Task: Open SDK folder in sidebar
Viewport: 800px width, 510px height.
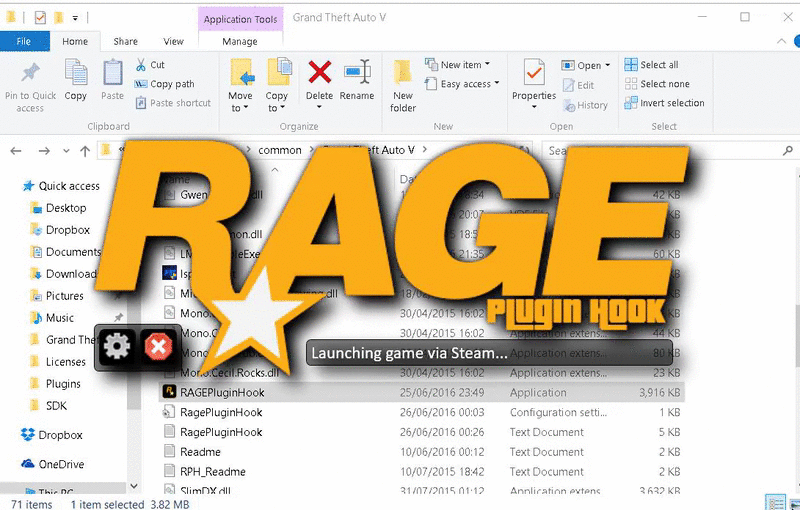Action: click(48, 405)
